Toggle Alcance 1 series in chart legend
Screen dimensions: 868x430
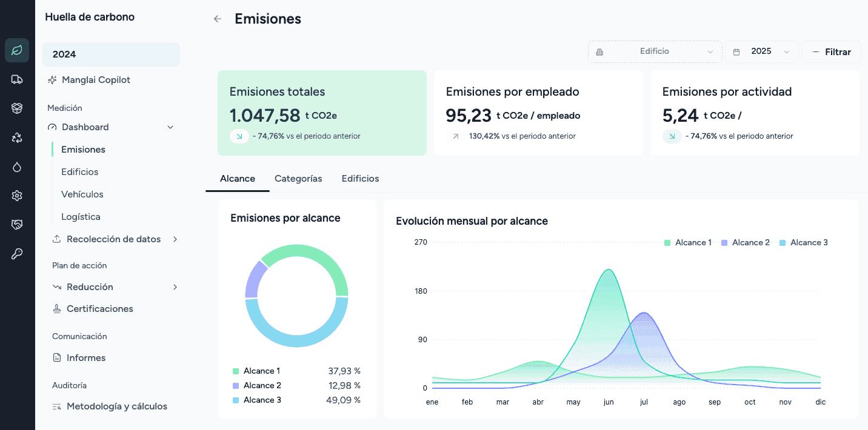click(688, 242)
